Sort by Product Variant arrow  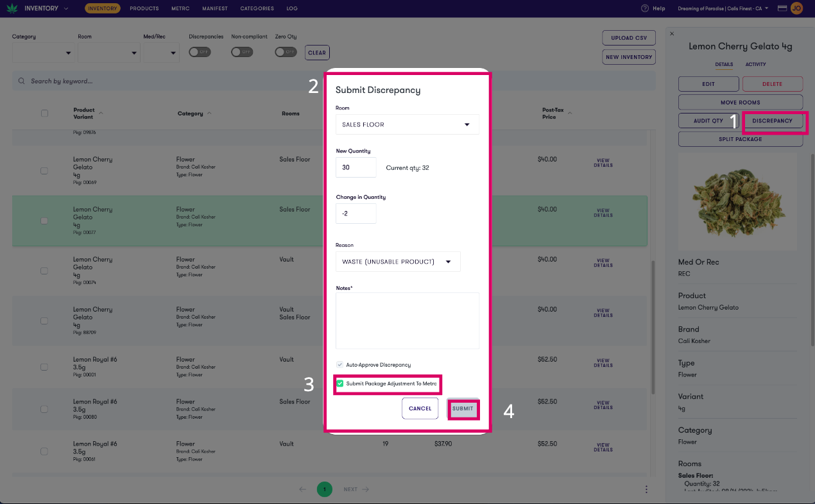pos(101,113)
